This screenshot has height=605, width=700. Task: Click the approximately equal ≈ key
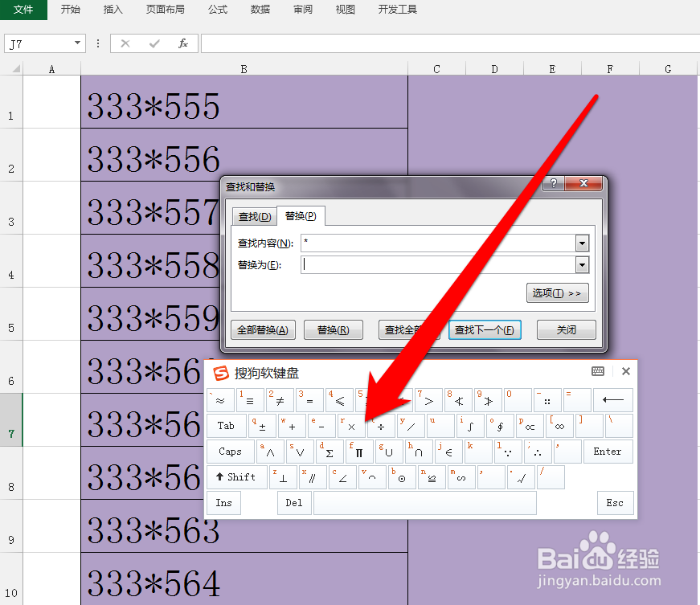click(x=220, y=400)
